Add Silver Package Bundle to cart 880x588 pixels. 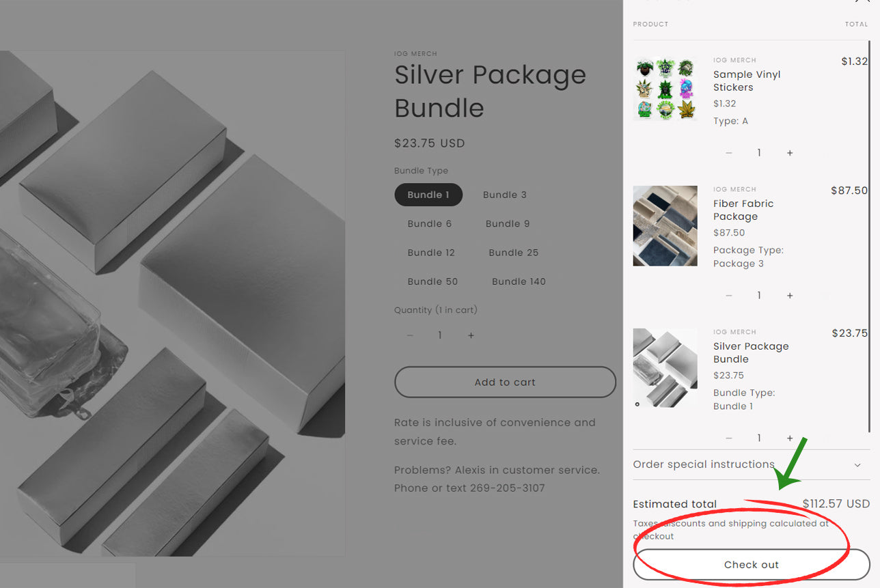tap(505, 382)
